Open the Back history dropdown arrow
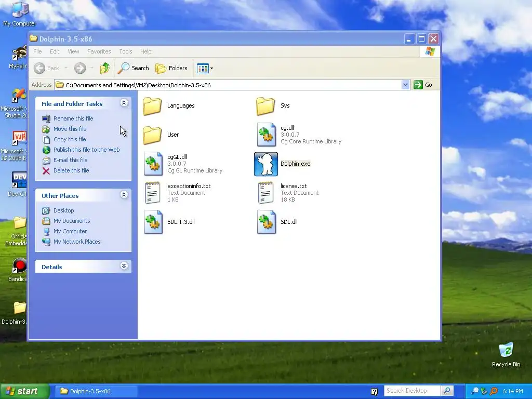Image resolution: width=532 pixels, height=399 pixels. 66,68
